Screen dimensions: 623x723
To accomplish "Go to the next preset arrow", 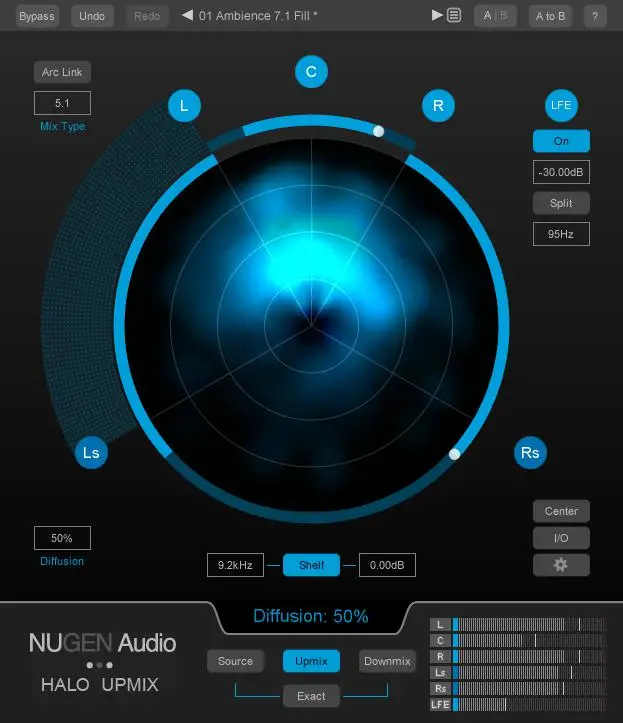I will tap(437, 16).
